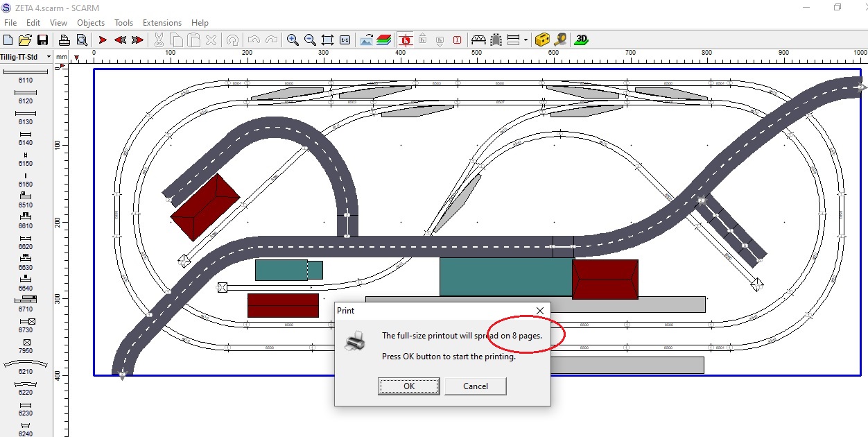Expand the Tillig-TT-Std track library dropdown
The image size is (868, 437).
click(49, 57)
